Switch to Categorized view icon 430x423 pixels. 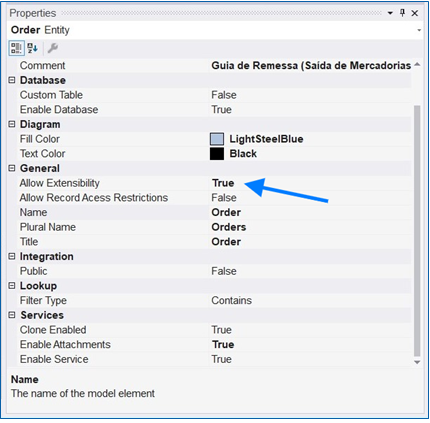click(x=16, y=48)
